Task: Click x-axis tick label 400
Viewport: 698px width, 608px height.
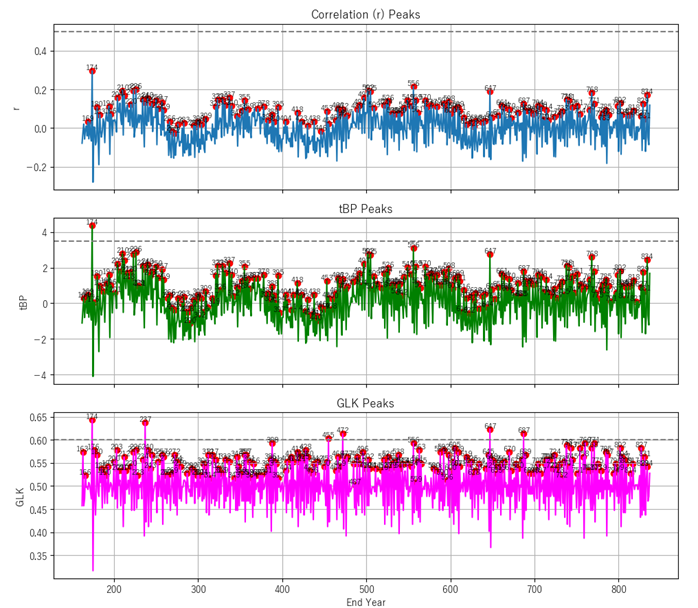Action: [282, 589]
